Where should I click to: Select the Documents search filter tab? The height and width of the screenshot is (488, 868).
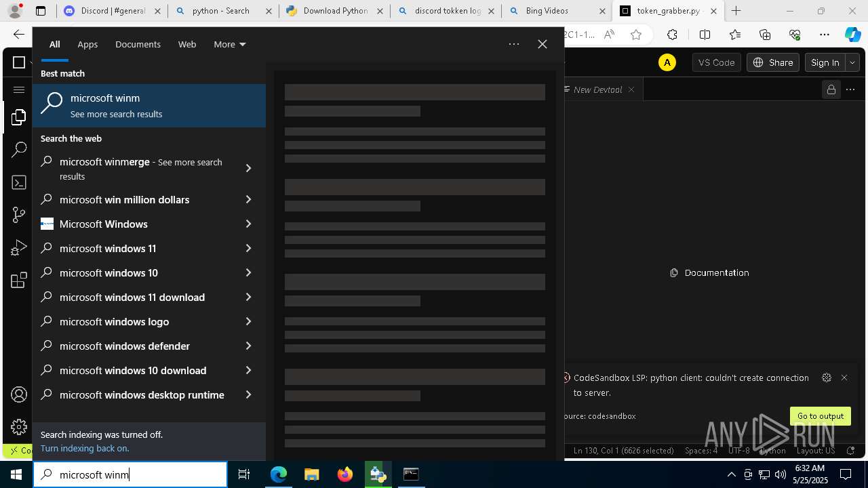(138, 44)
